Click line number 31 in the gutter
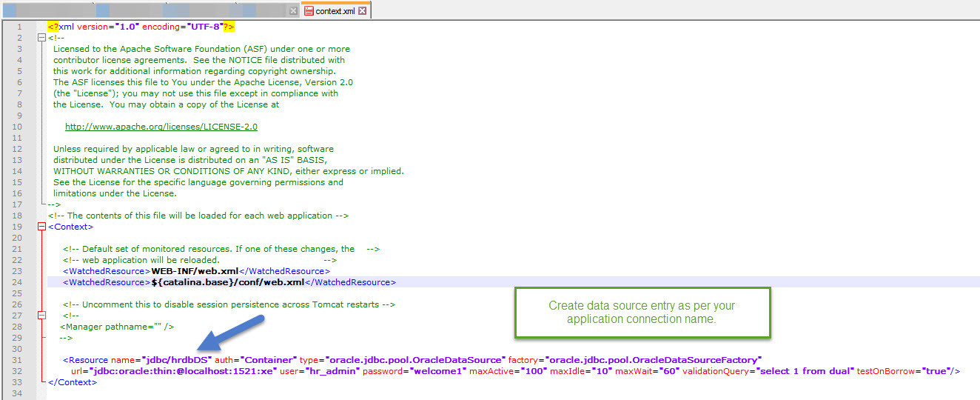Viewport: 980px width, 400px height. point(18,360)
